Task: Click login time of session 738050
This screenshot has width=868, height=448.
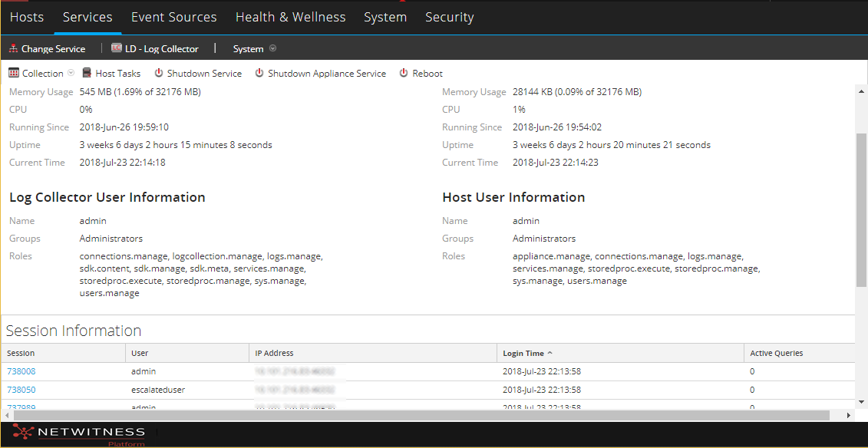Action: click(542, 390)
